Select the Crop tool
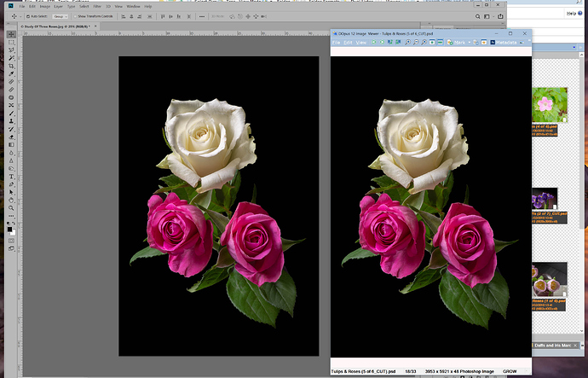The image size is (588, 378). (11, 66)
